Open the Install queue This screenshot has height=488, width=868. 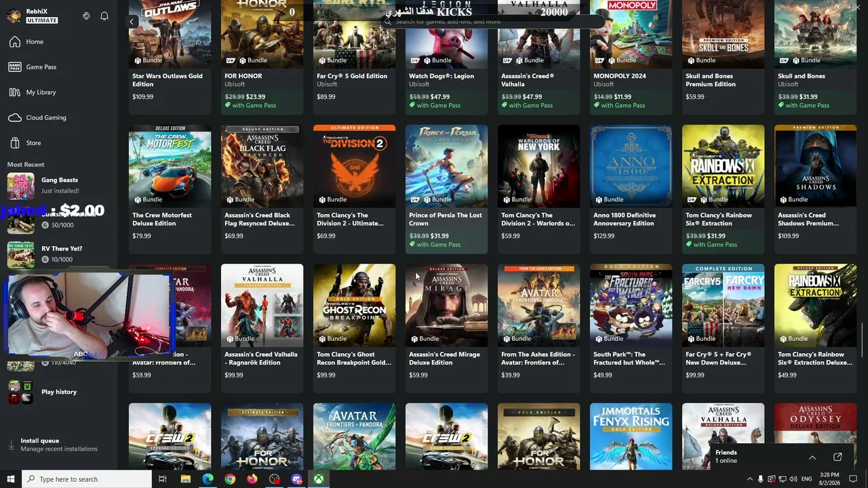[59, 445]
